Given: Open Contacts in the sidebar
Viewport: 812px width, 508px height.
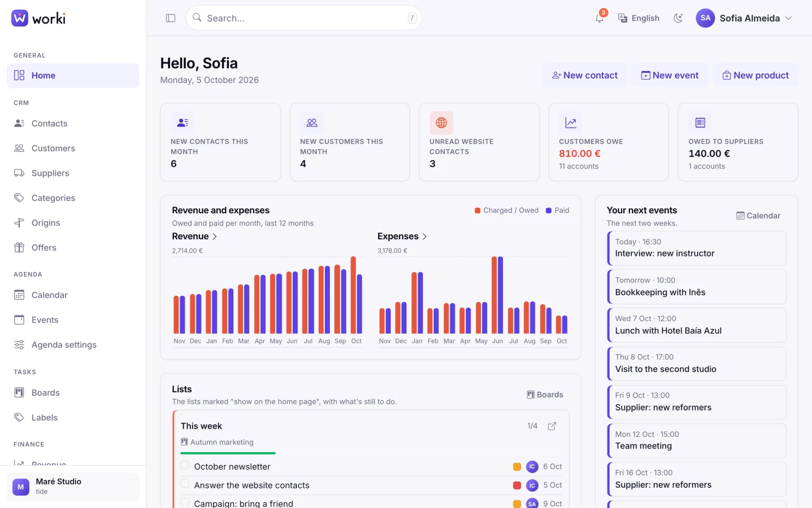Looking at the screenshot, I should [x=73, y=123].
